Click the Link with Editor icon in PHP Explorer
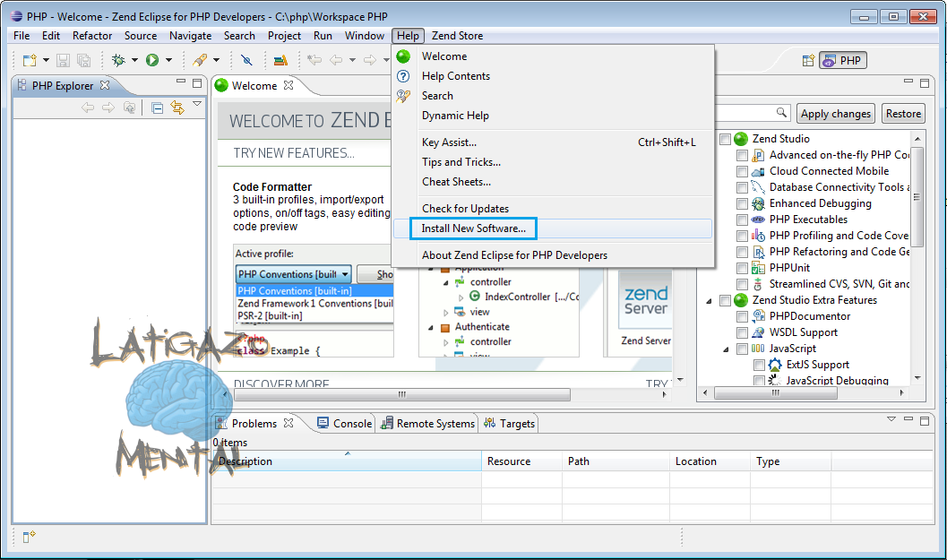The image size is (947, 560). pyautogui.click(x=177, y=107)
